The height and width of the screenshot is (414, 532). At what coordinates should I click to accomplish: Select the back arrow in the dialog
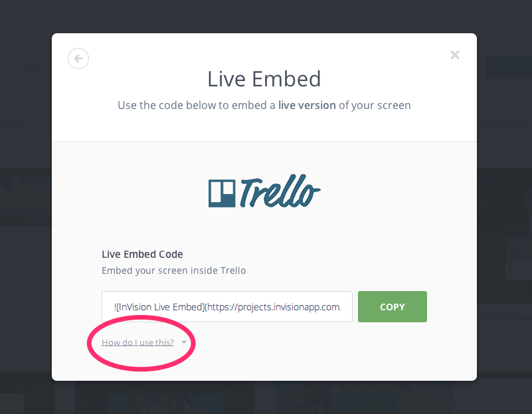pyautogui.click(x=78, y=58)
